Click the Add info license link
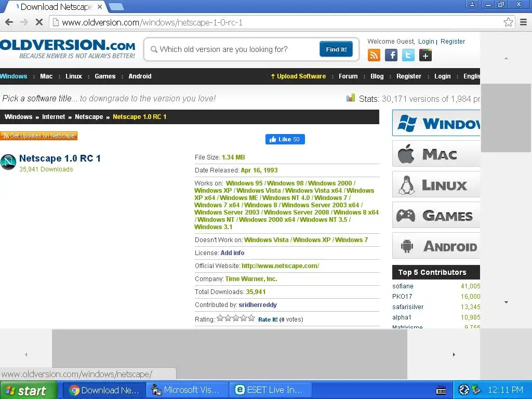532x399 pixels. [232, 253]
